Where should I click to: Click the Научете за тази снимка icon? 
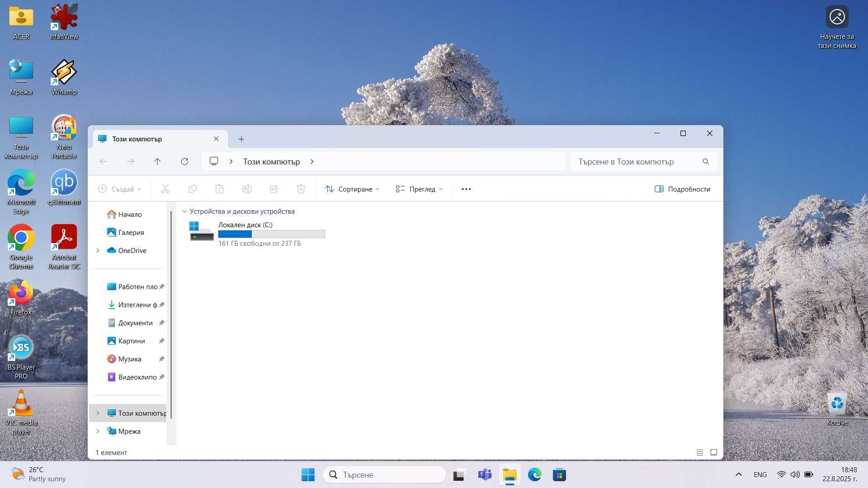click(837, 27)
